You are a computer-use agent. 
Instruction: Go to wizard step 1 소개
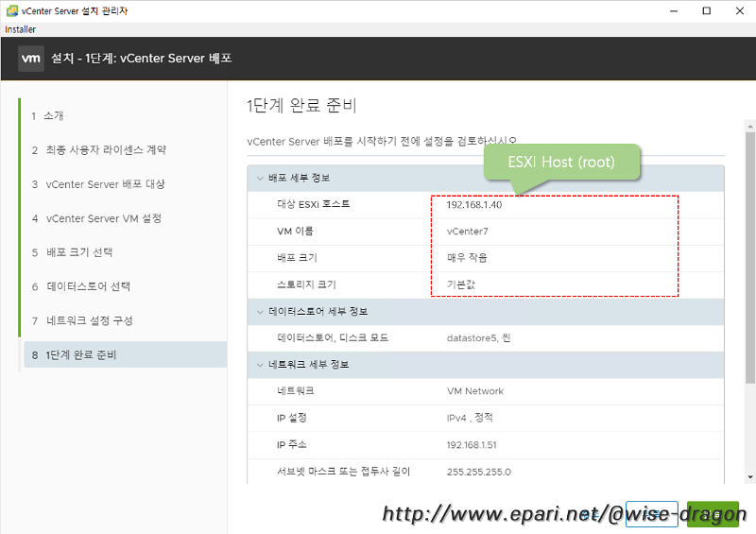tap(48, 115)
